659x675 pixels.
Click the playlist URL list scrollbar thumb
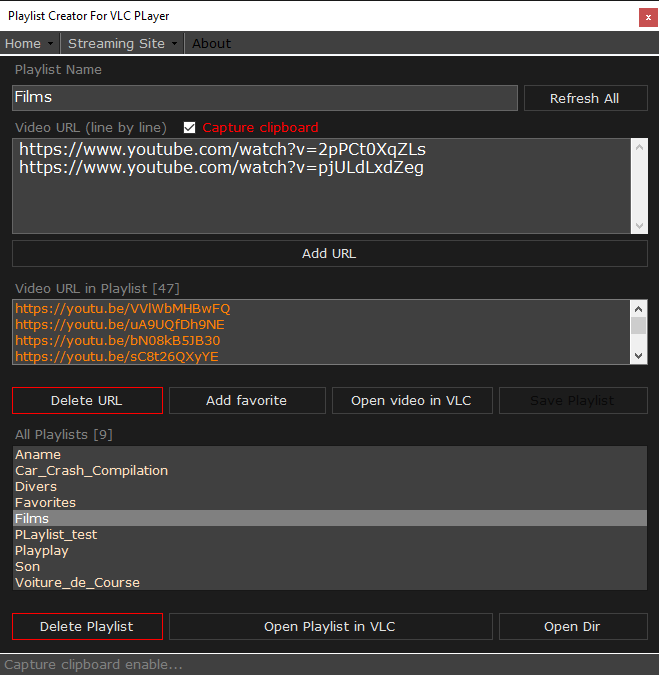[639, 325]
